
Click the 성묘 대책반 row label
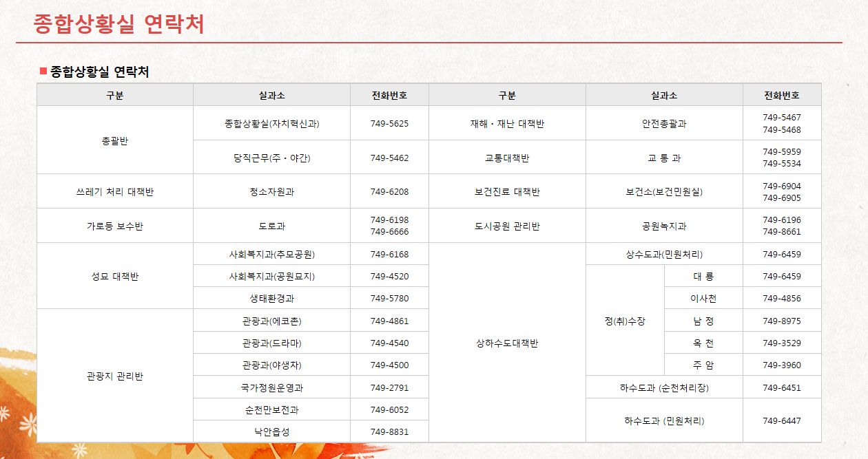coord(115,275)
